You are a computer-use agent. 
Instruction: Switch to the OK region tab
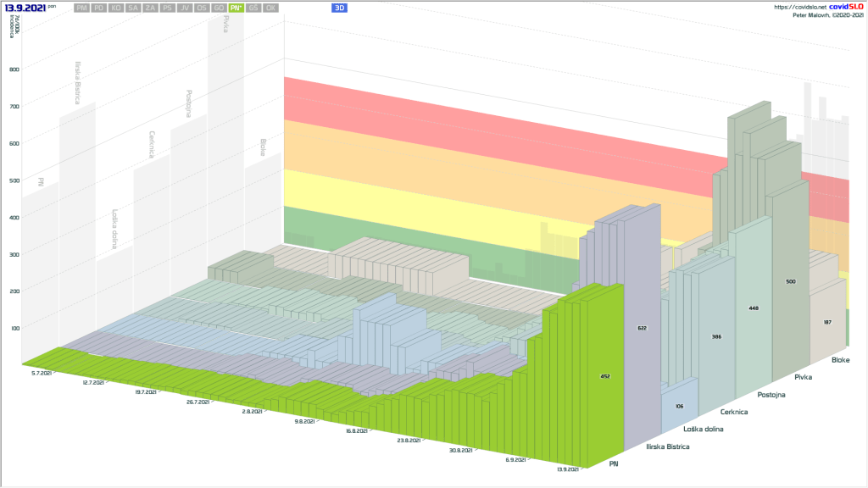coord(270,8)
